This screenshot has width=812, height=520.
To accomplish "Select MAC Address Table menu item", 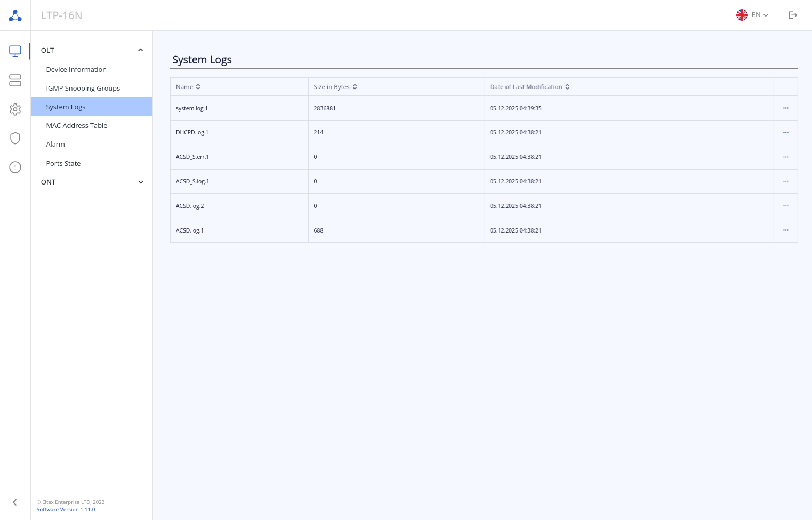I will [x=77, y=125].
